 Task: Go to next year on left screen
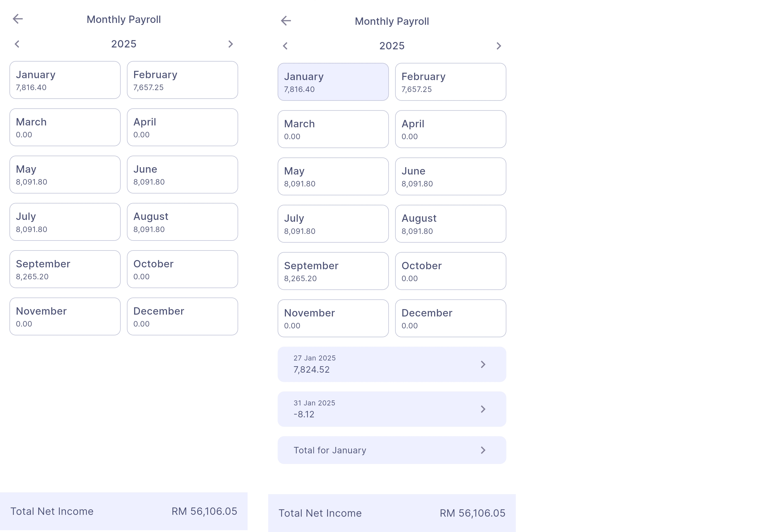[x=230, y=44]
